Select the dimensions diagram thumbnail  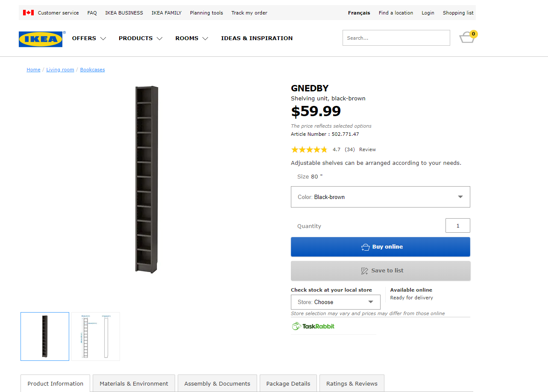coord(96,336)
